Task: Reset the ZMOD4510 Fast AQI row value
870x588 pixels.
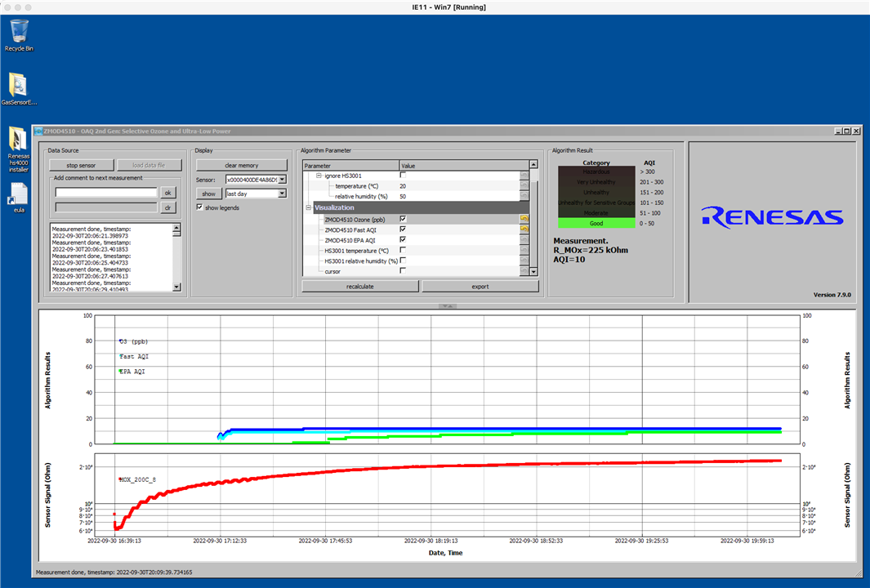Action: (x=524, y=229)
